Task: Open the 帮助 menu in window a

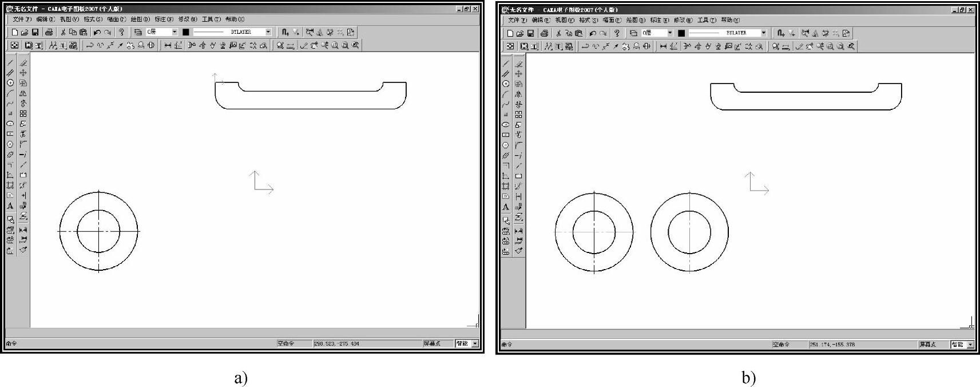Action: [x=235, y=19]
